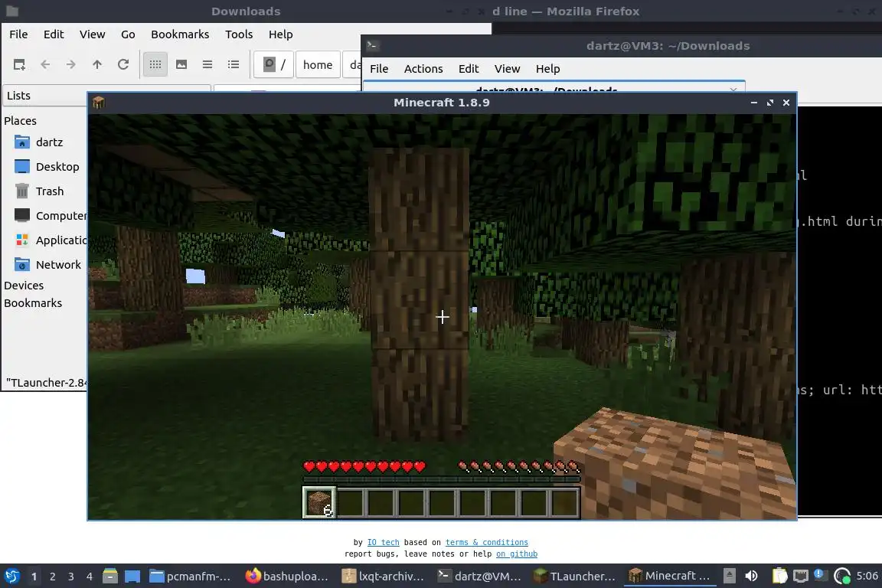Open the Help menu in file manager
The height and width of the screenshot is (588, 882).
pyautogui.click(x=281, y=34)
